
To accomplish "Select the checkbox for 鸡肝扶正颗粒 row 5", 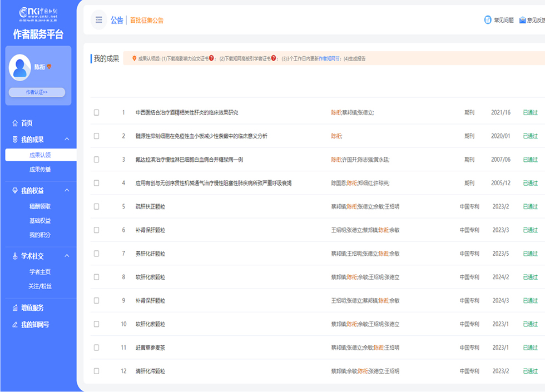I will tap(96, 206).
